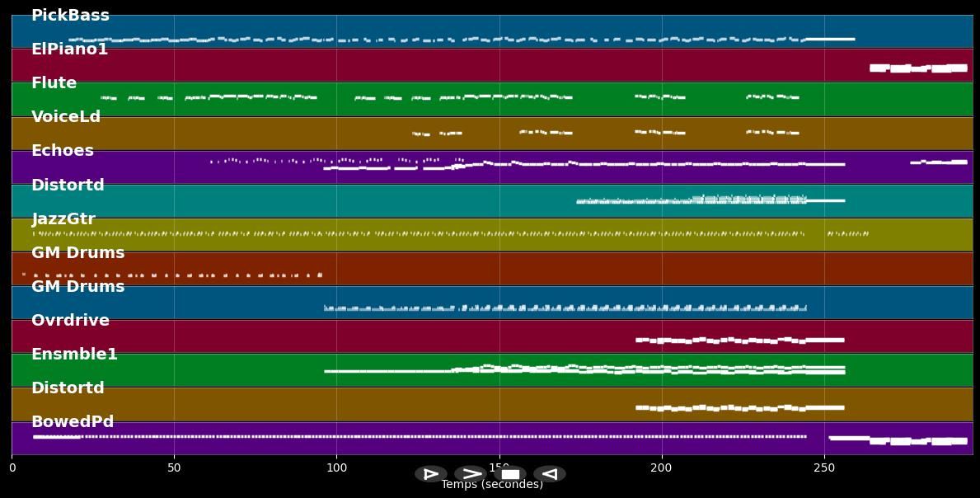Select the ElPiano1 track label
This screenshot has width=980, height=498.
69,49
